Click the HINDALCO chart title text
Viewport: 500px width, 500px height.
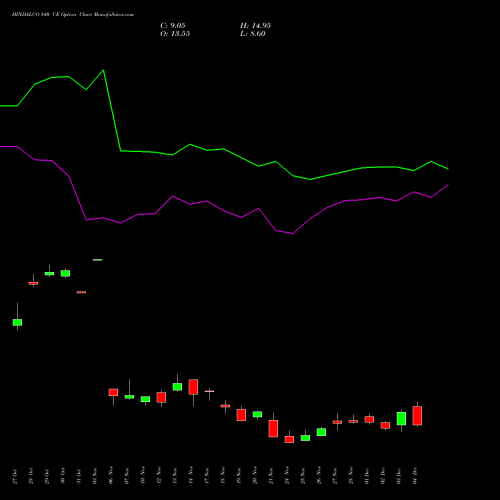(73, 15)
